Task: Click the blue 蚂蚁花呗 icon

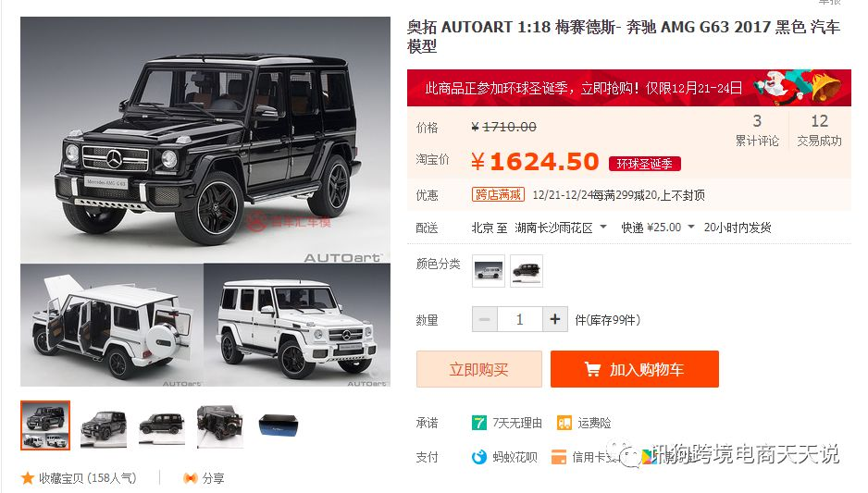Action: (x=478, y=457)
